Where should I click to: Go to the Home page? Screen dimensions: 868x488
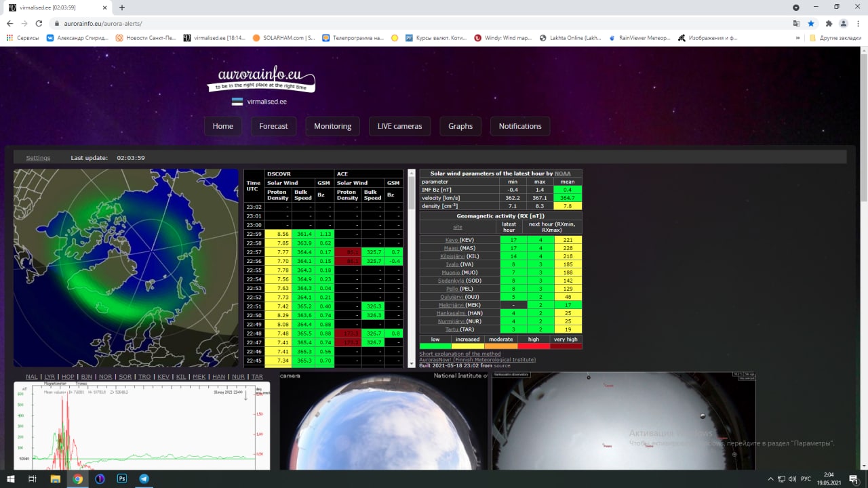(x=222, y=126)
